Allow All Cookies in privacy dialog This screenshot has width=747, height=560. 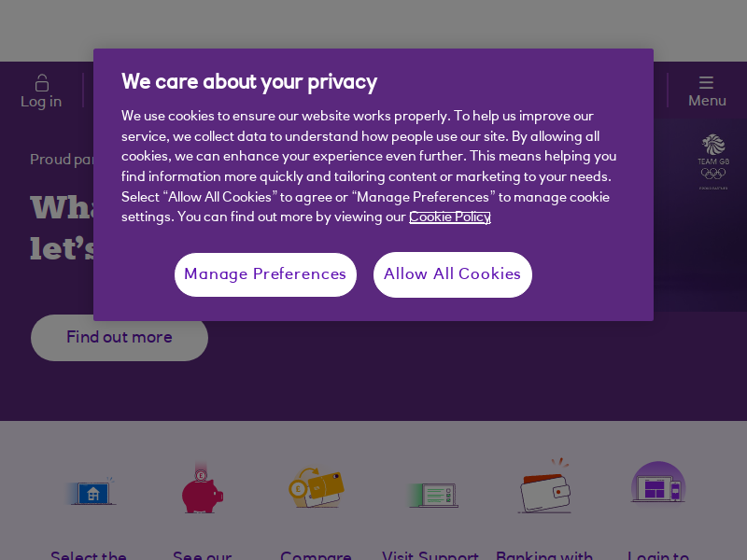coord(453,274)
